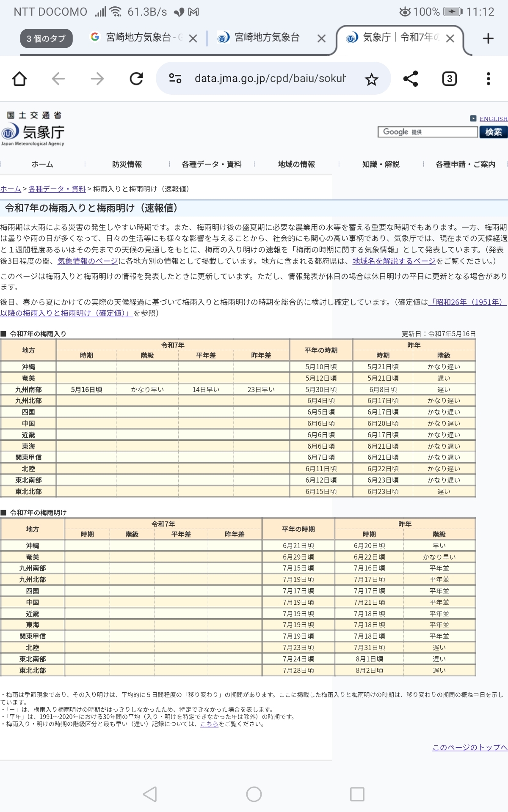The height and width of the screenshot is (812, 508).
Task: Tap the browser home icon
Action: (x=19, y=79)
